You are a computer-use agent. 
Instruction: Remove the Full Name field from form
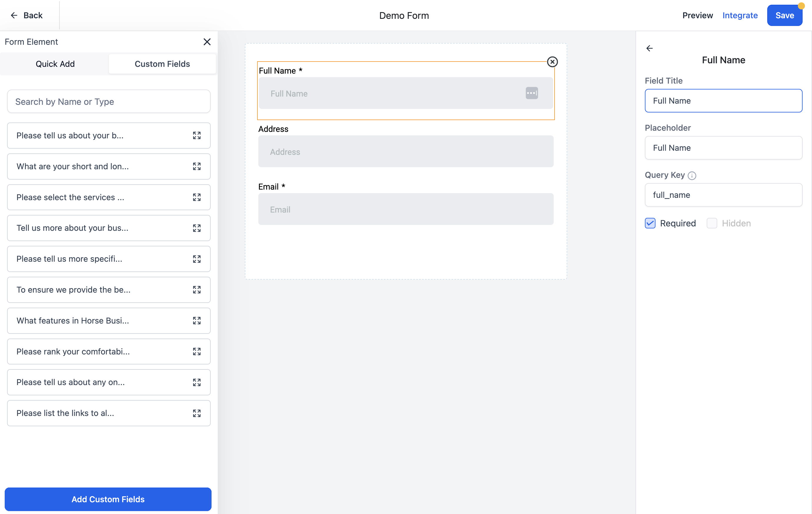[552, 62]
